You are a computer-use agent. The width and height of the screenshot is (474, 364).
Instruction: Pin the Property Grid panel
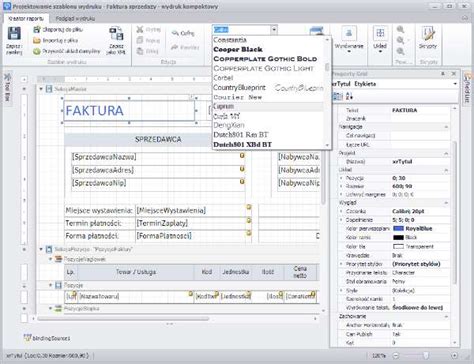443,74
